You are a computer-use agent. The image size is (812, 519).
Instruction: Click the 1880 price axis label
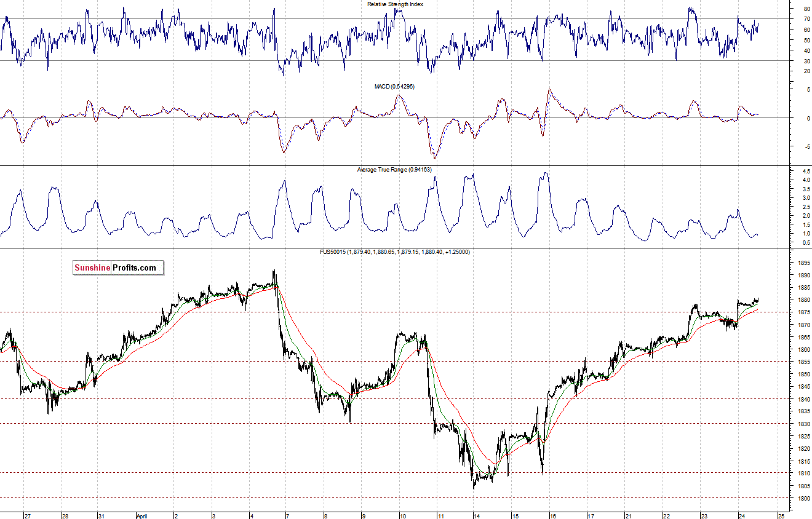coord(805,300)
